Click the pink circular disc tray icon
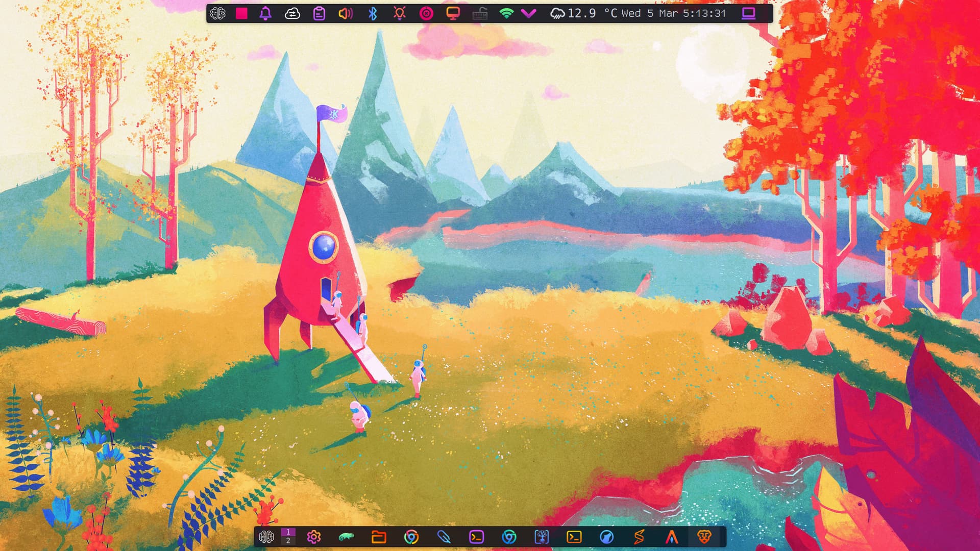This screenshot has height=551, width=980. (426, 13)
